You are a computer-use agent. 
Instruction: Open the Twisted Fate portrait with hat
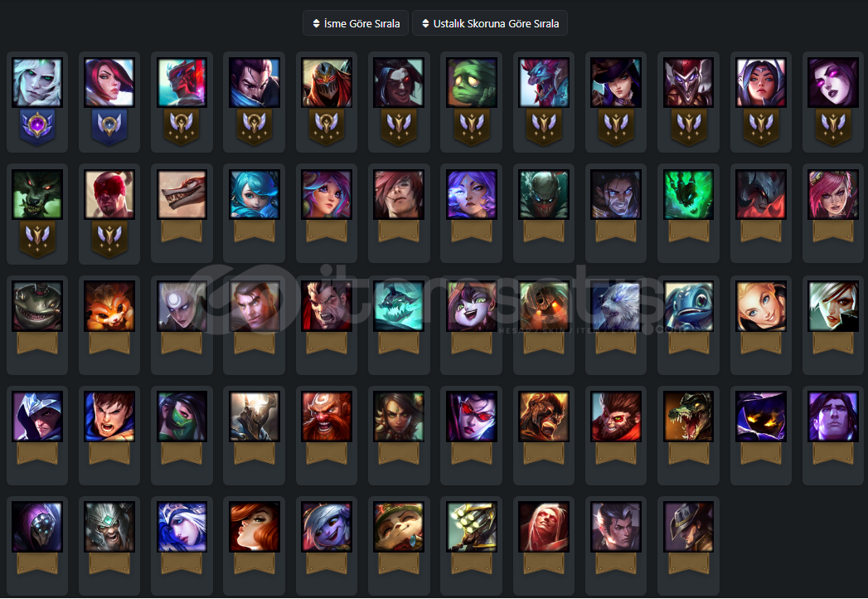689,527
